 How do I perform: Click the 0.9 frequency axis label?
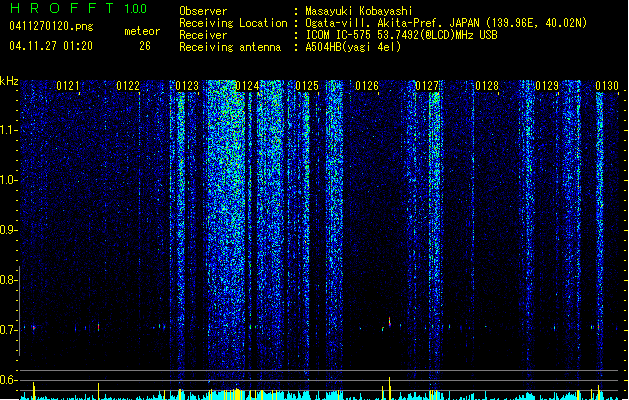click(x=8, y=230)
